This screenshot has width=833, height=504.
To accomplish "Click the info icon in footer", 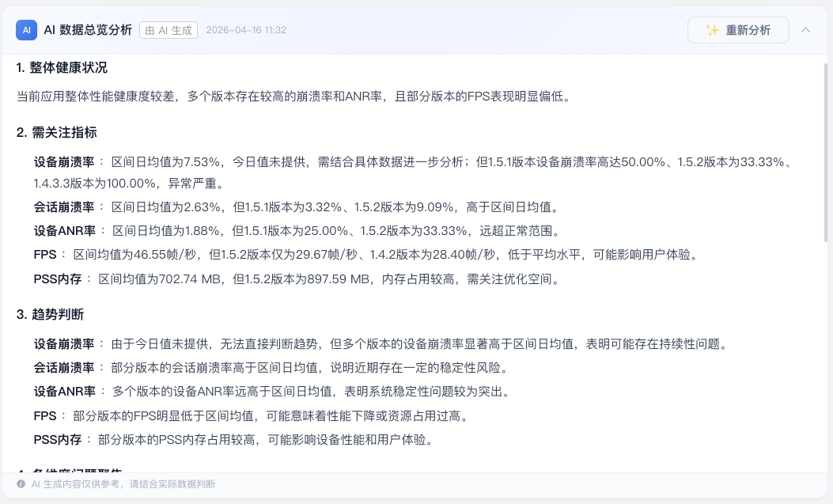I will pyautogui.click(x=21, y=484).
